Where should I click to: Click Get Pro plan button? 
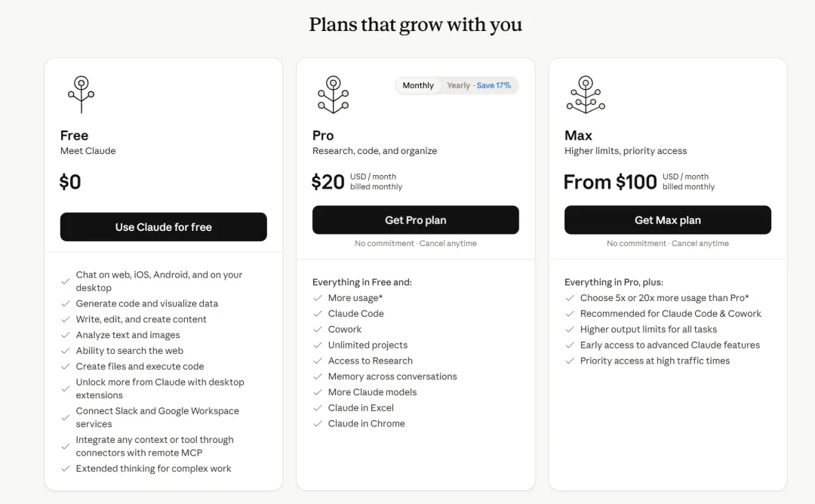point(415,220)
